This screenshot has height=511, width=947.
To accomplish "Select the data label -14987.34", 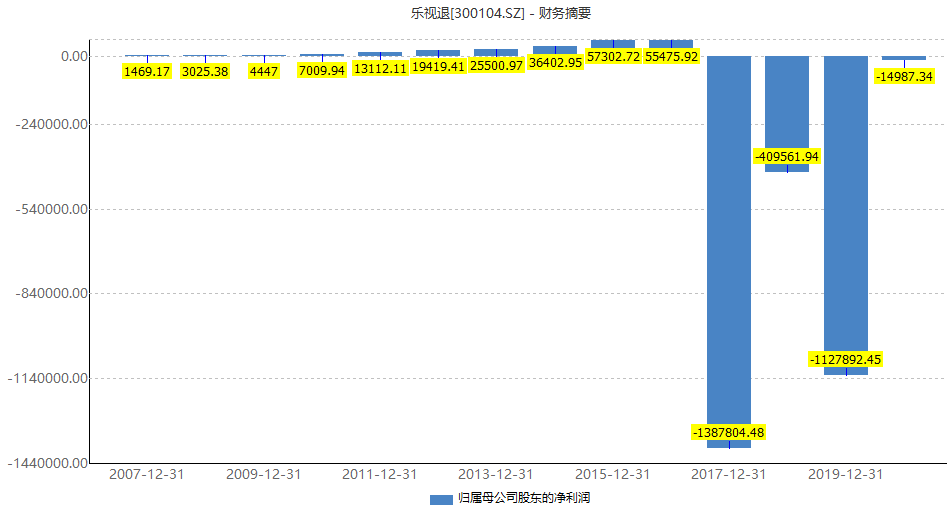I will point(904,77).
